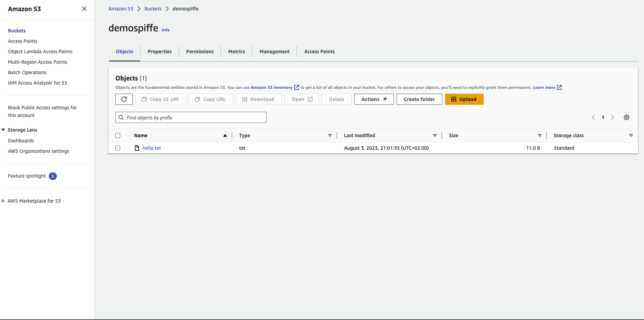Click the Standard storage class cell
This screenshot has height=320, width=644.
coord(564,148)
